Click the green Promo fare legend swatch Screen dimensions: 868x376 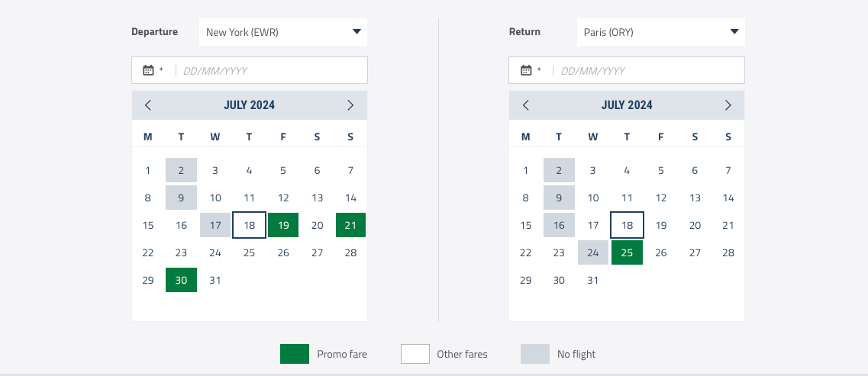(x=295, y=354)
